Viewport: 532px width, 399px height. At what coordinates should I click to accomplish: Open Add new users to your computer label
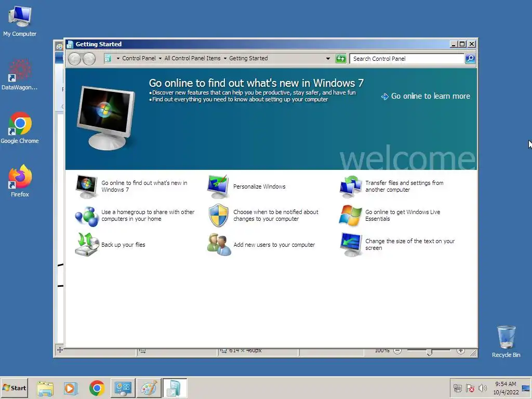[274, 245]
